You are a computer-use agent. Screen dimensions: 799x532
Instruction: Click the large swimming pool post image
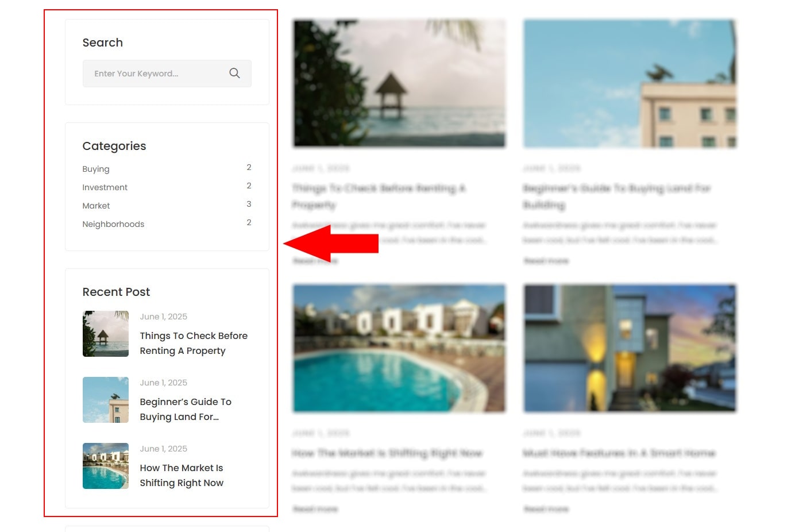pos(399,348)
